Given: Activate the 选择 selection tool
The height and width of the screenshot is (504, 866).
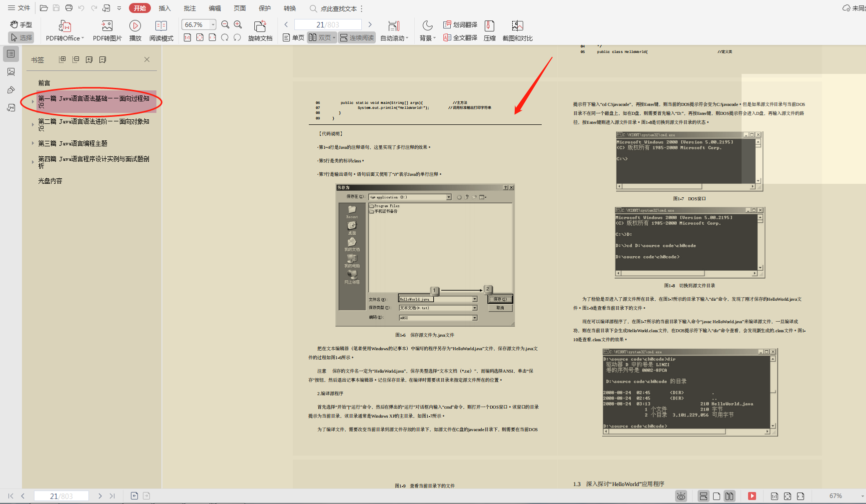Looking at the screenshot, I should pyautogui.click(x=21, y=37).
